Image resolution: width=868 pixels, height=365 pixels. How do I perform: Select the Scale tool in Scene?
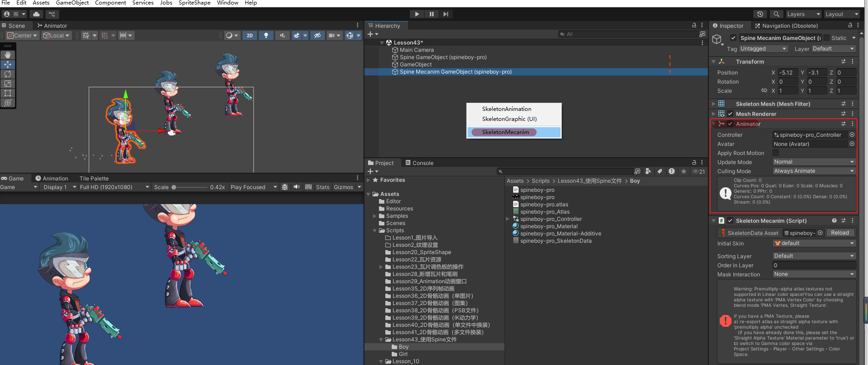(x=8, y=84)
